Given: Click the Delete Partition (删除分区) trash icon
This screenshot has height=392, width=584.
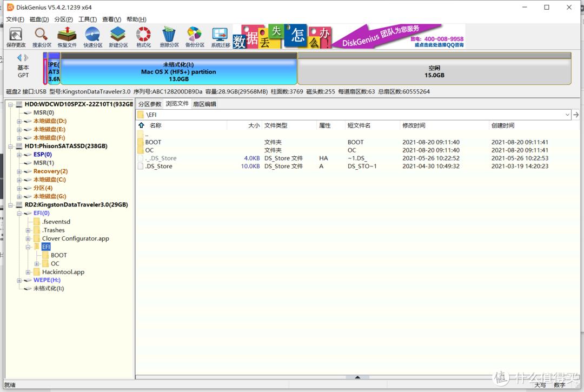Looking at the screenshot, I should 169,37.
